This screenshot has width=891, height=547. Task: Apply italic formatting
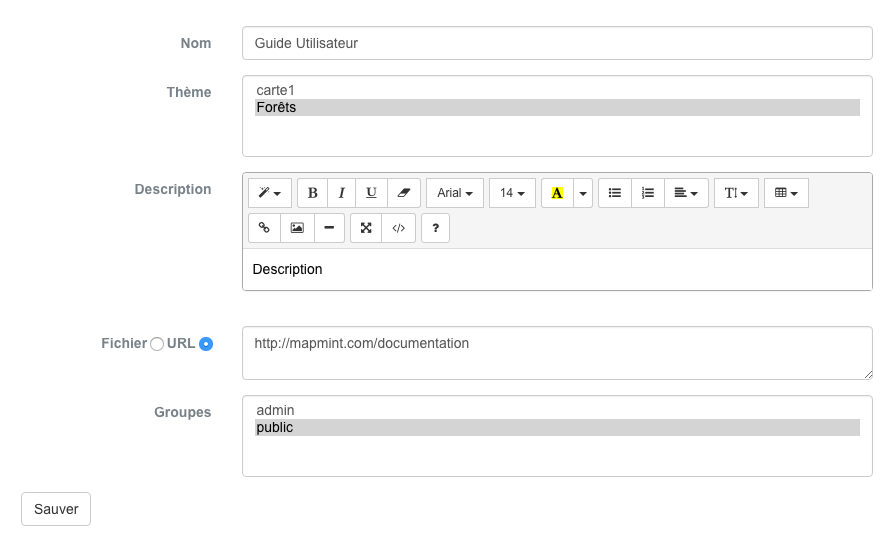tap(342, 193)
